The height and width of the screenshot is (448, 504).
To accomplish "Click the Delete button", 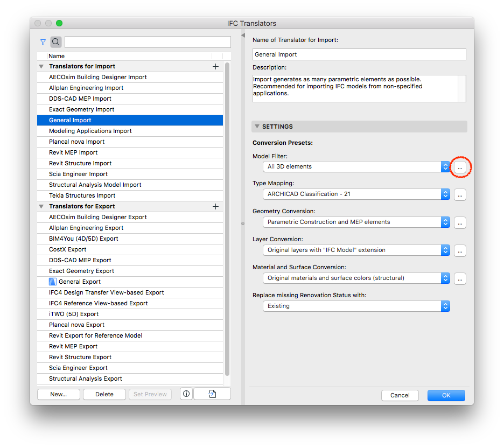I will point(104,394).
